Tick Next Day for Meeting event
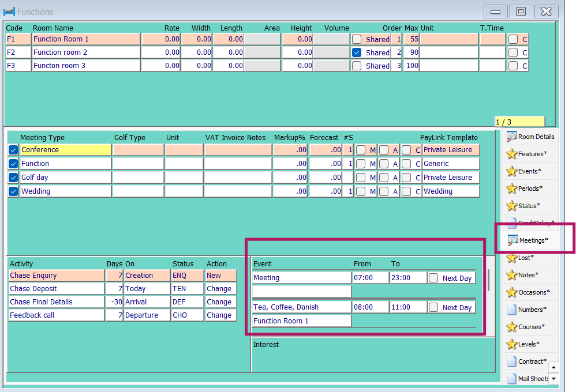Viewport: 576px width, 392px height. 433,278
